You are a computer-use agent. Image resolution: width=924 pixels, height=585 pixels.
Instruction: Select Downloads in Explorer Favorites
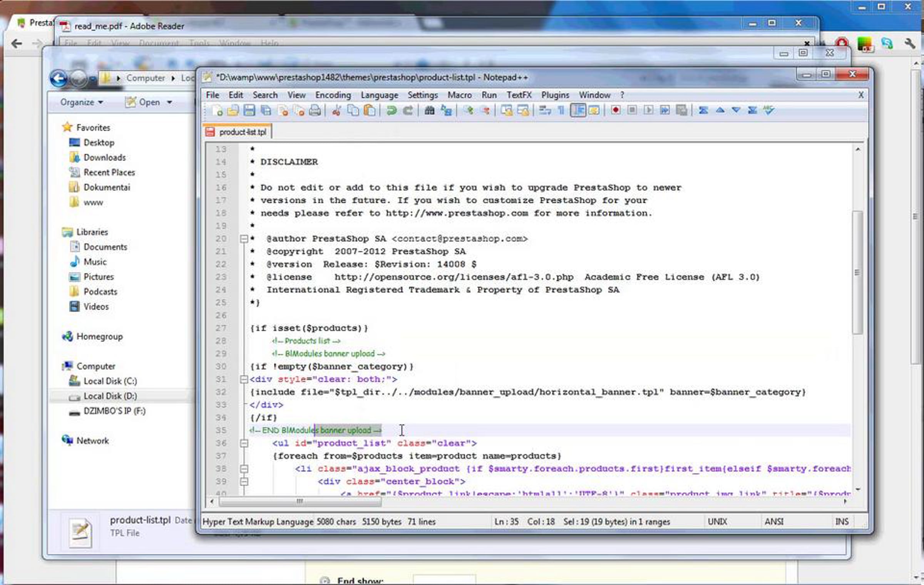(105, 157)
